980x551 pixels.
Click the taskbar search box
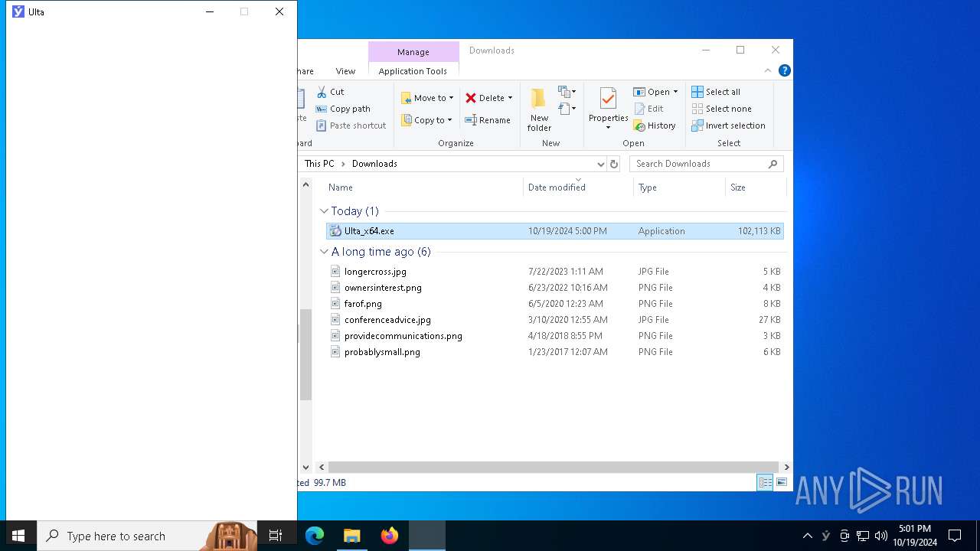tap(147, 536)
